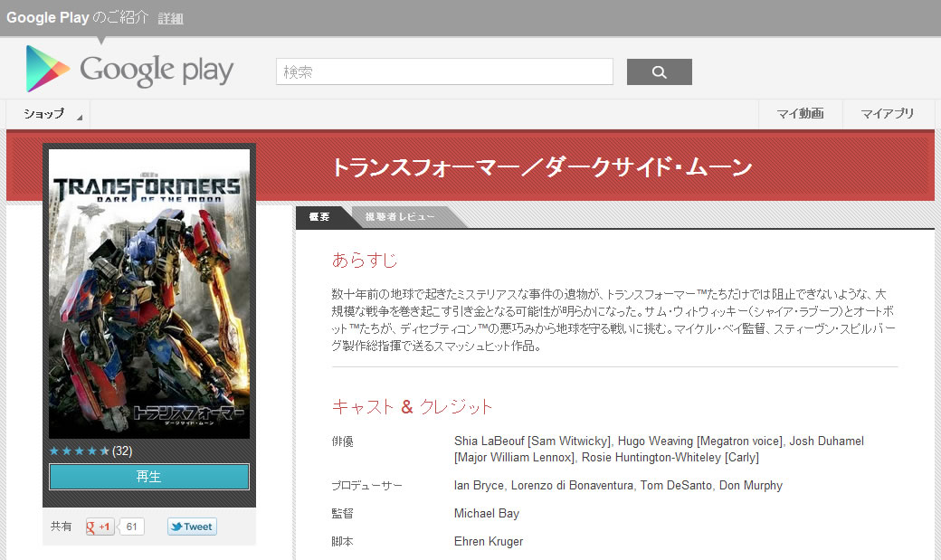The width and height of the screenshot is (941, 560).
Task: Click the Google +1 button
Action: 100,527
